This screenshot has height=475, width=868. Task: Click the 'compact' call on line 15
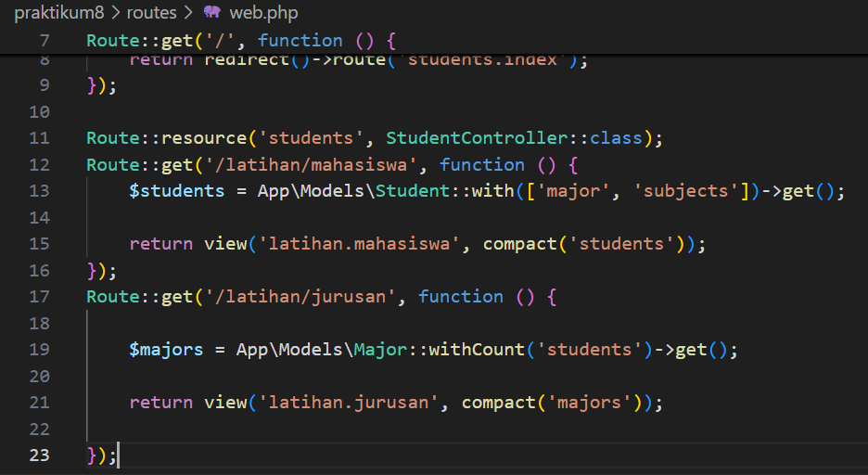(520, 244)
